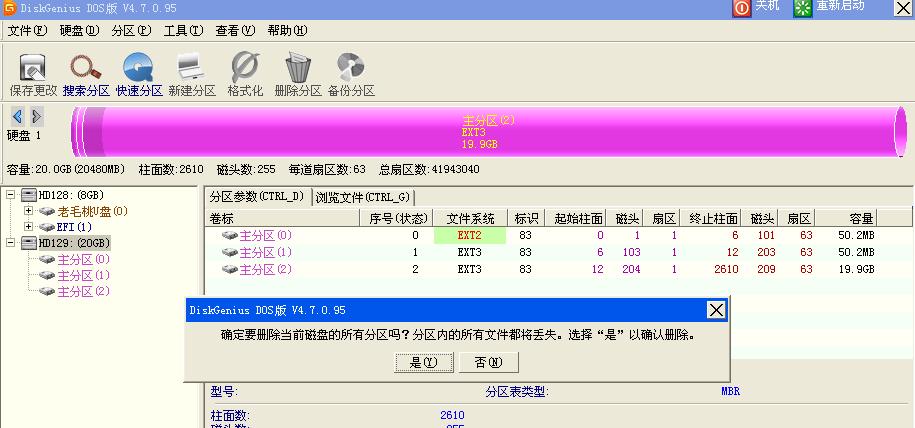Close the delete confirmation dialog

716,309
